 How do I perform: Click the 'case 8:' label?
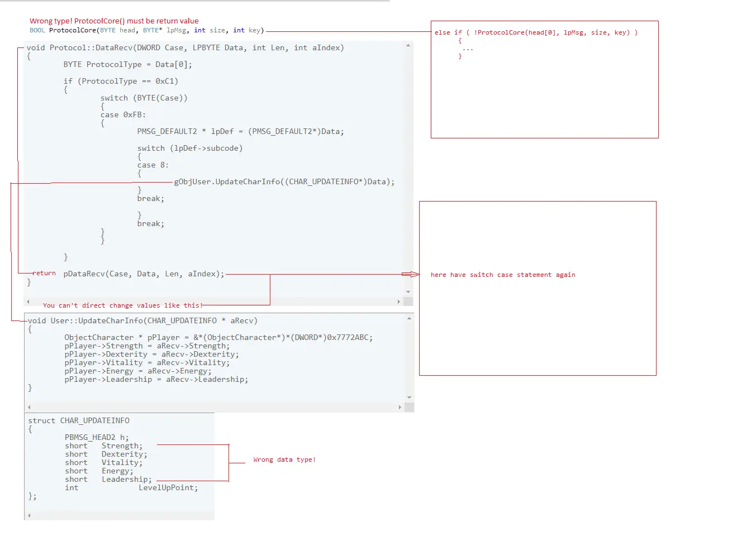[153, 165]
